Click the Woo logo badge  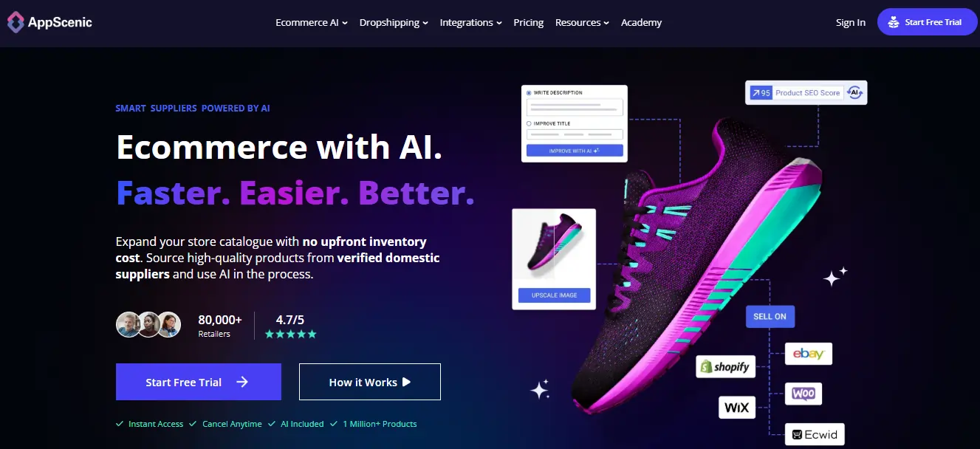click(803, 394)
